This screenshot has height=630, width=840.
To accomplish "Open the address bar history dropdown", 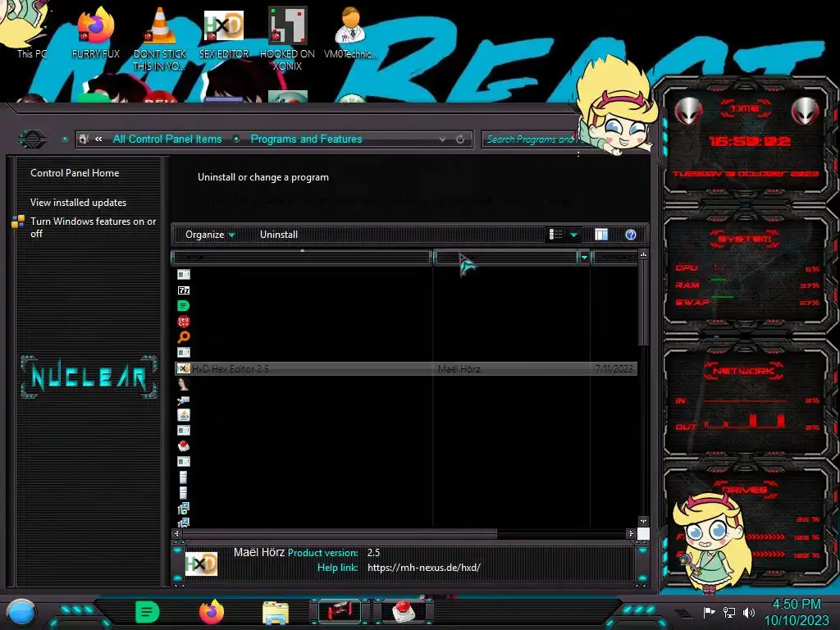I will tap(442, 139).
